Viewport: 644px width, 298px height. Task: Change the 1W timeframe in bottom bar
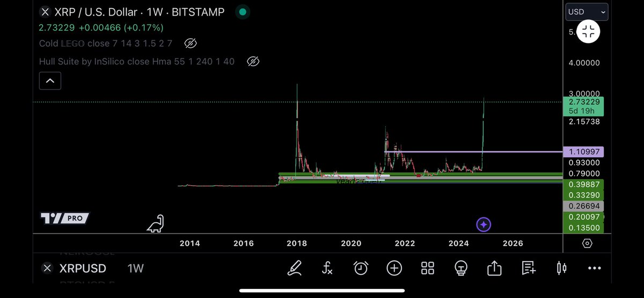[136, 268]
